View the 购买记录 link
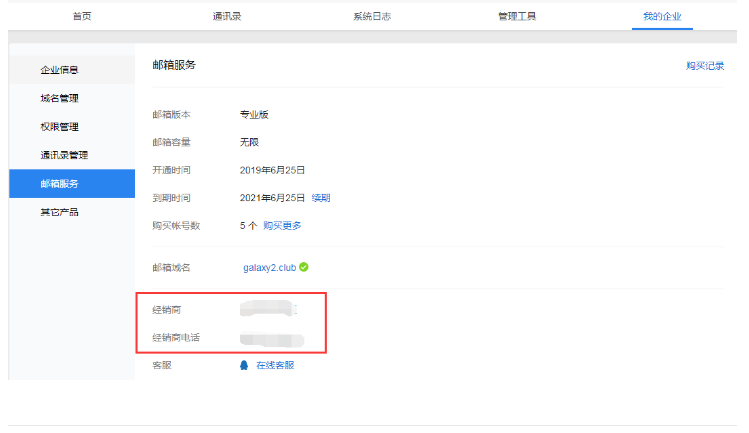This screenshot has height=433, width=749. point(704,65)
